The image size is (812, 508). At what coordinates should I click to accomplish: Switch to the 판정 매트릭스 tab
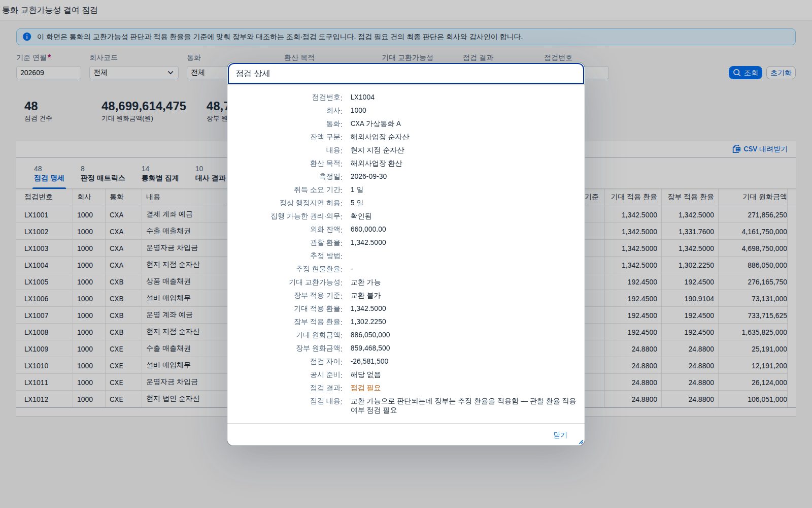103,174
